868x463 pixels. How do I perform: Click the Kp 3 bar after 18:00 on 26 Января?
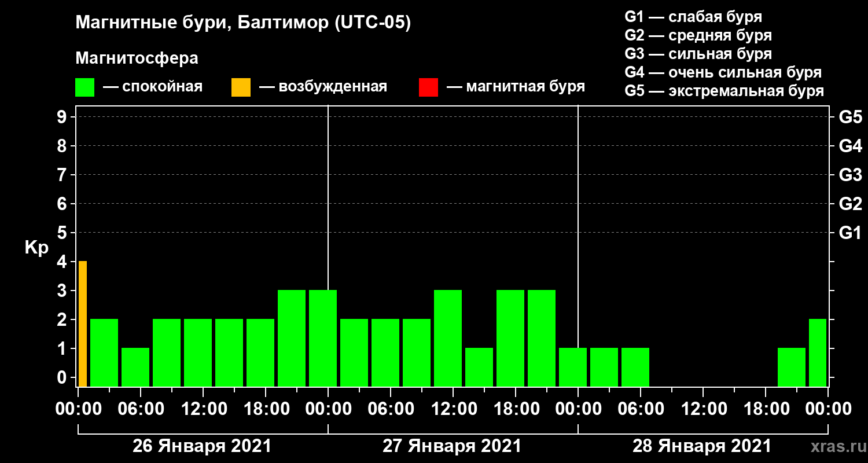pos(292,338)
